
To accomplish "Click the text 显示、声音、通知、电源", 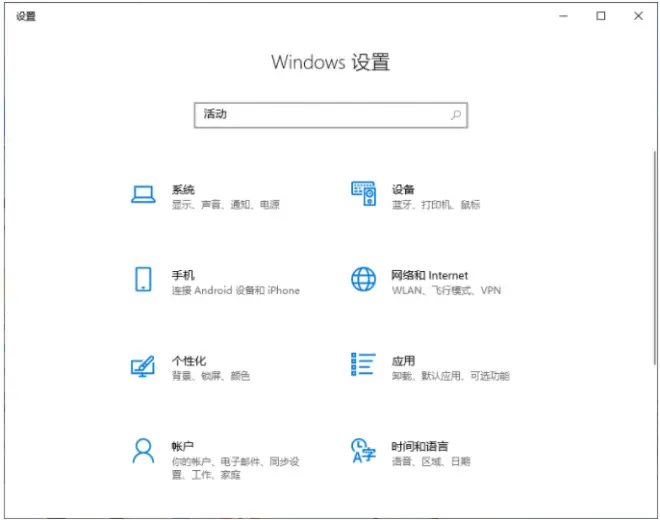I will 226,205.
